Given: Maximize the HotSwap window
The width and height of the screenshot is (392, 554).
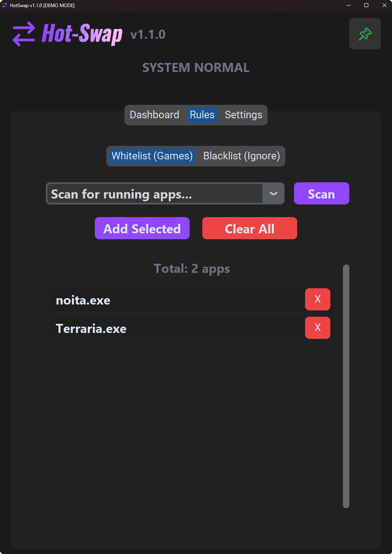Looking at the screenshot, I should pyautogui.click(x=366, y=6).
